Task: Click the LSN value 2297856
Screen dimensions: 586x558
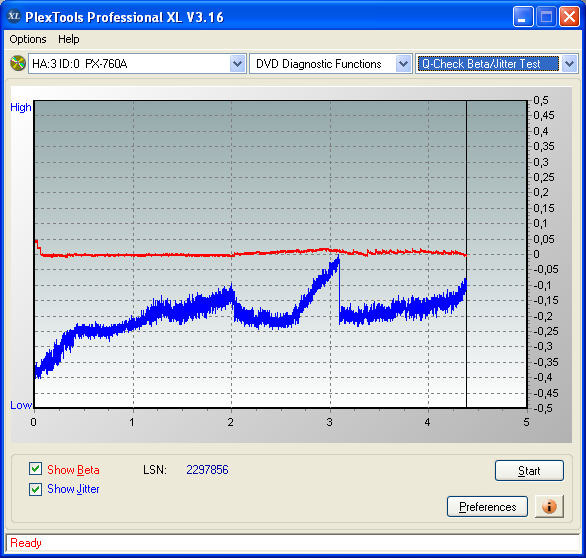Action: coord(207,470)
